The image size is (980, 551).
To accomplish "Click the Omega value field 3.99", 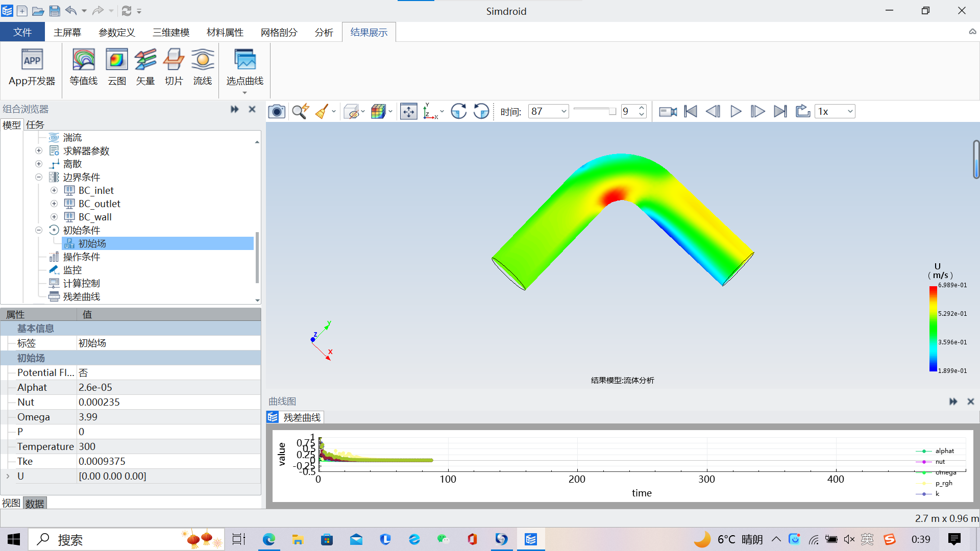I will click(x=168, y=417).
